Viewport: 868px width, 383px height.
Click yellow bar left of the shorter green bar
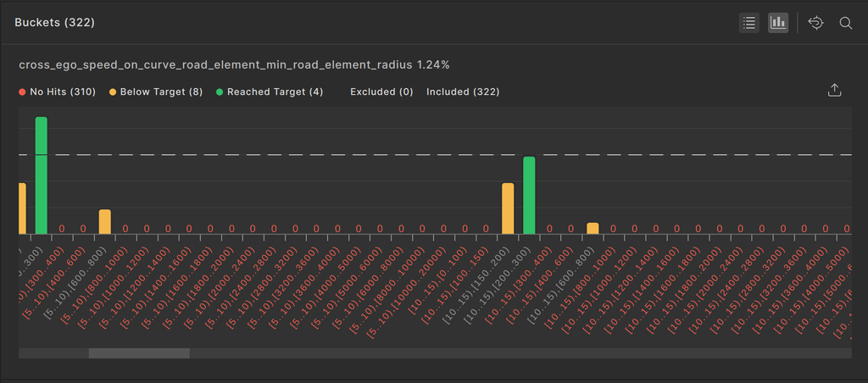click(x=508, y=208)
